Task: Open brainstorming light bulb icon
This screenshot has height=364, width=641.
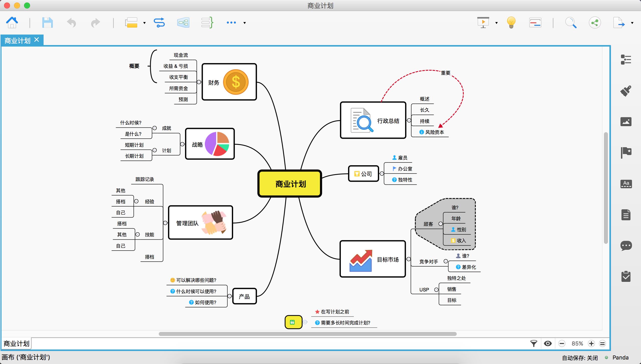Action: tap(511, 23)
